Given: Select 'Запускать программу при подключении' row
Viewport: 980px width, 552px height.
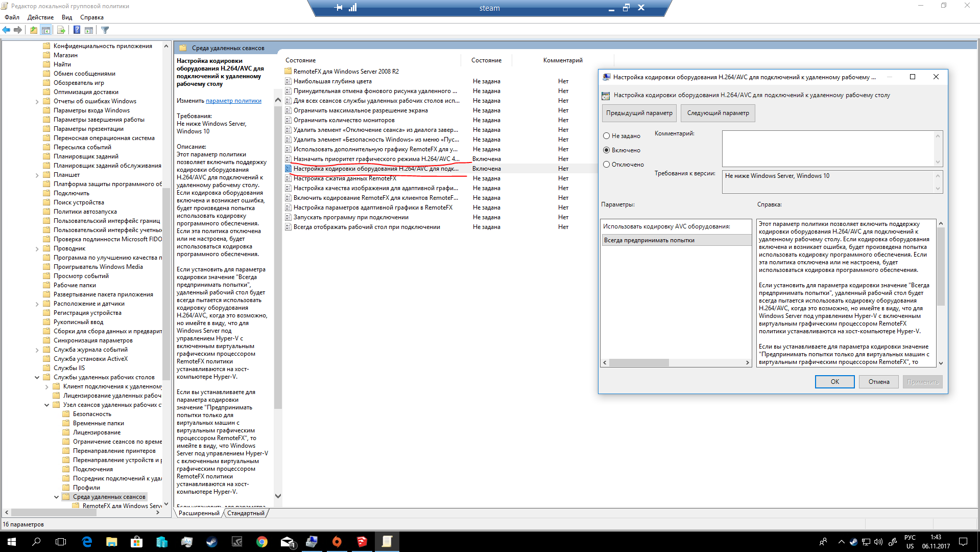Looking at the screenshot, I should click(351, 217).
